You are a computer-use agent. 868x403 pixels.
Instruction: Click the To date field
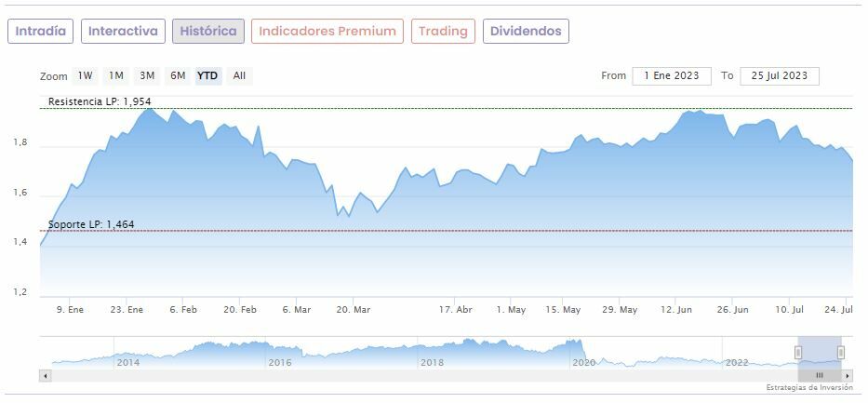779,76
